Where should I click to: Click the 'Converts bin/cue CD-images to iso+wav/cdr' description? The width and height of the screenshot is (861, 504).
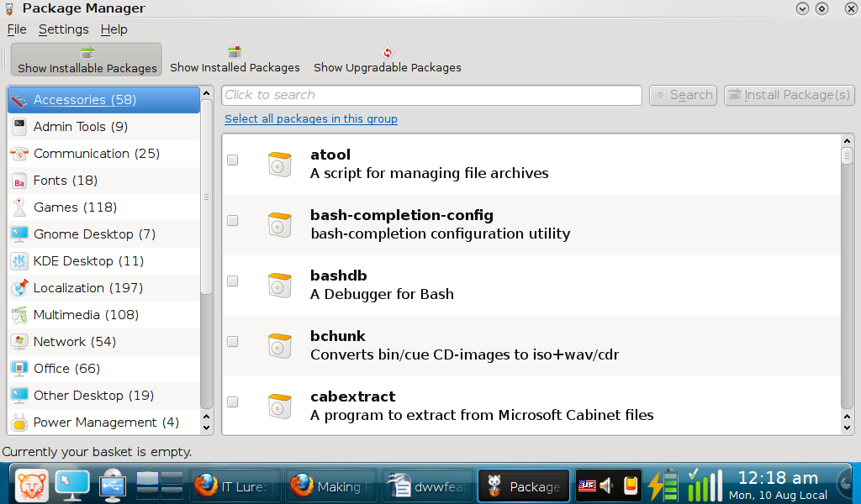464,354
